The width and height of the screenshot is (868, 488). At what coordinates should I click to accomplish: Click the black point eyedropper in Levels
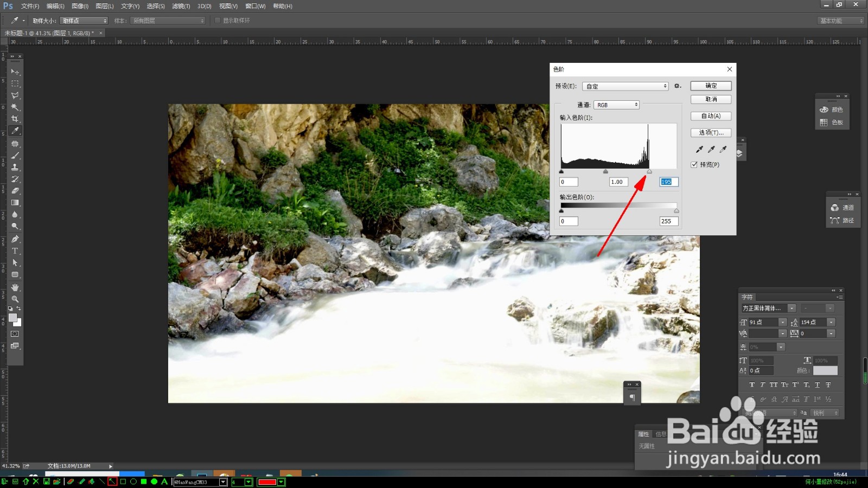point(699,149)
